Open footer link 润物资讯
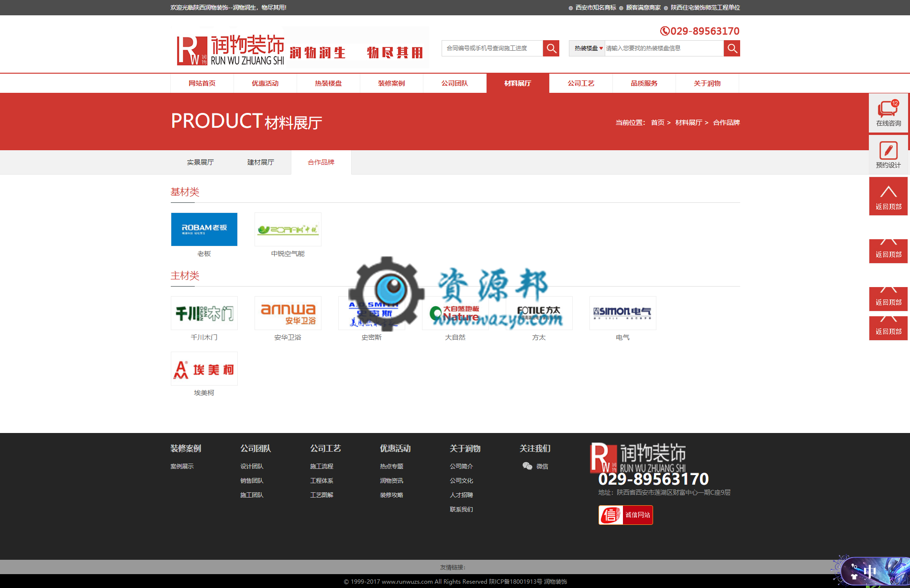Viewport: 910px width, 588px height. click(392, 480)
